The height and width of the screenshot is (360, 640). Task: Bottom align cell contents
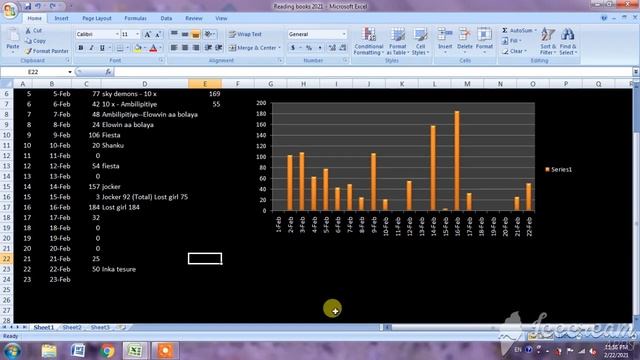(196, 34)
